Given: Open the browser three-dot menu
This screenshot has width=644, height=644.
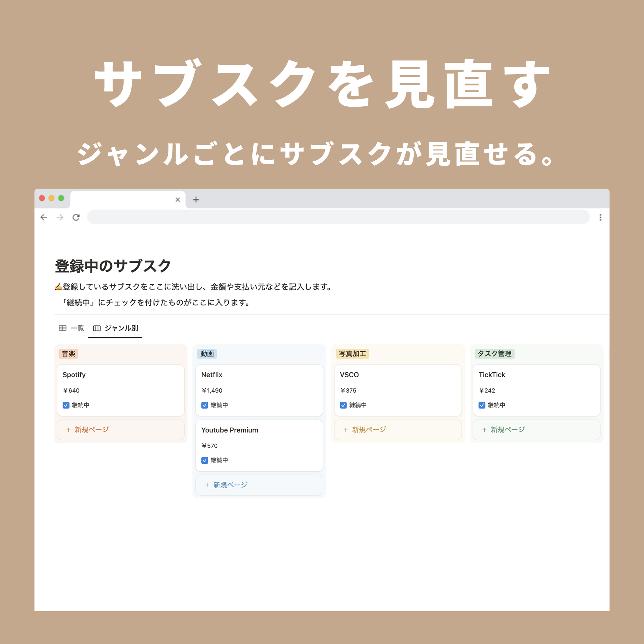Looking at the screenshot, I should point(600,217).
